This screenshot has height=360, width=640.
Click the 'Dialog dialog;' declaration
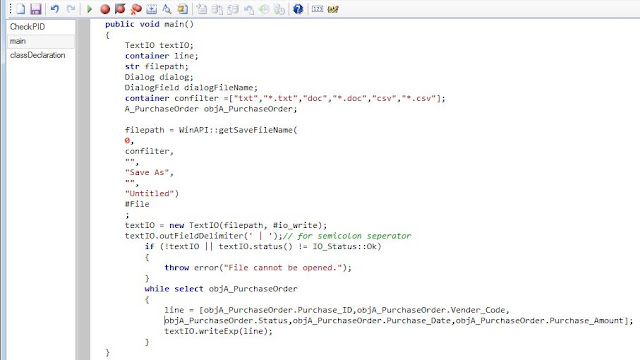click(x=159, y=77)
